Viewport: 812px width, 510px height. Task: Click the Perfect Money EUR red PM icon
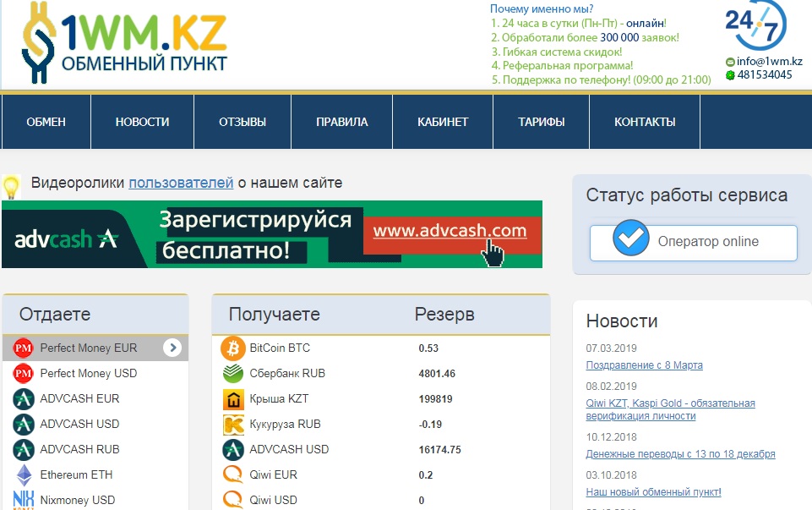coord(24,348)
